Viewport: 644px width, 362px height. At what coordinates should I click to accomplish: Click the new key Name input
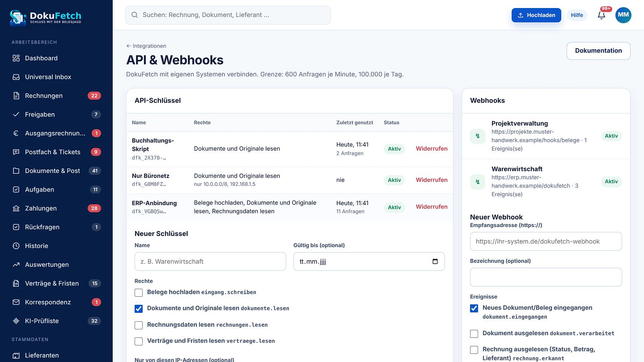coord(210,261)
